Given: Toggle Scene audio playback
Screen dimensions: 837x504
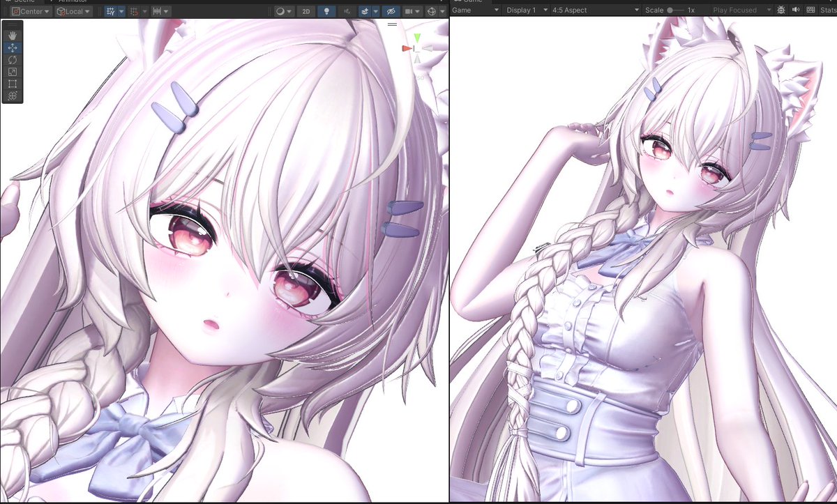Looking at the screenshot, I should point(347,11).
